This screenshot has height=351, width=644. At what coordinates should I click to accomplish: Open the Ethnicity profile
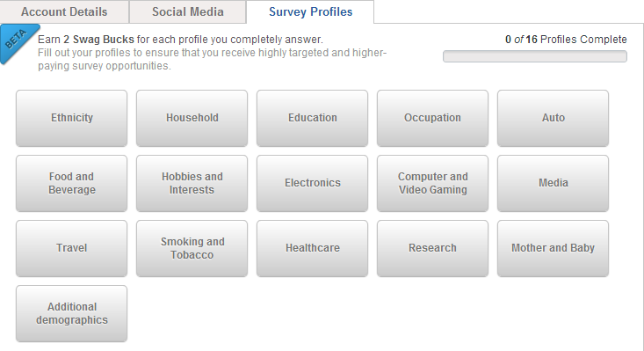(71, 118)
